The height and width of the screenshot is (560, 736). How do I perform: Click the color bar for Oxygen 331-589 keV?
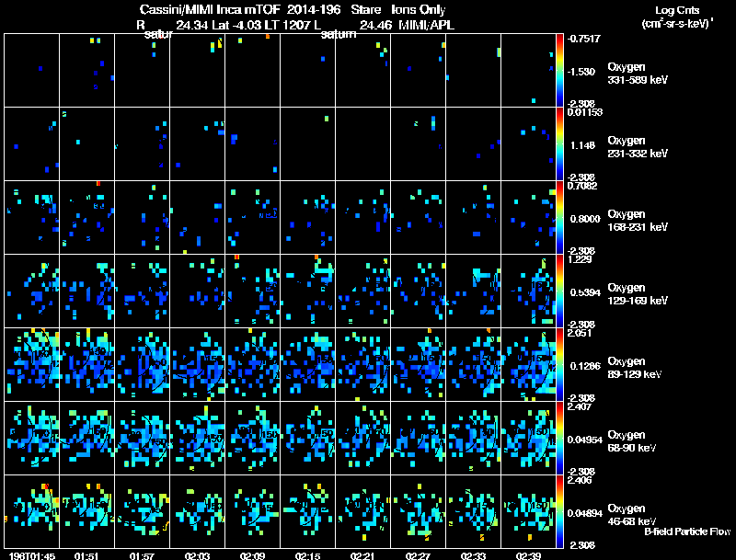click(x=560, y=70)
